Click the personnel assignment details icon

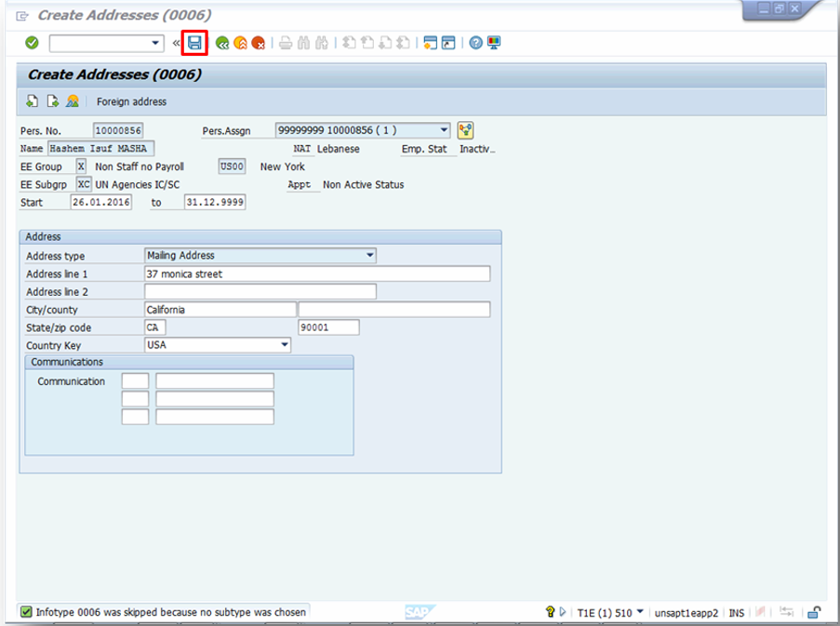click(465, 130)
